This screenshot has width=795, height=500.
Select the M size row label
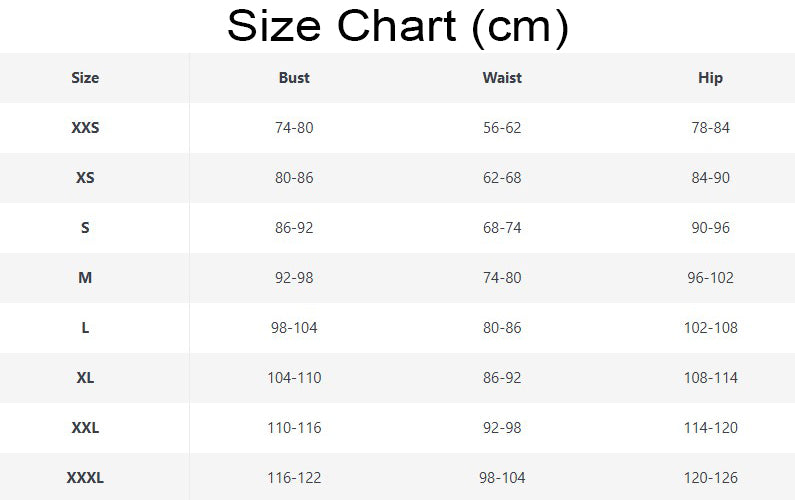(85, 278)
